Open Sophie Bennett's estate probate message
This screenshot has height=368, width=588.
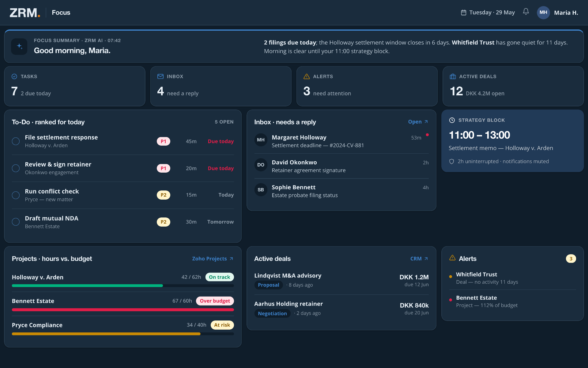pyautogui.click(x=341, y=191)
